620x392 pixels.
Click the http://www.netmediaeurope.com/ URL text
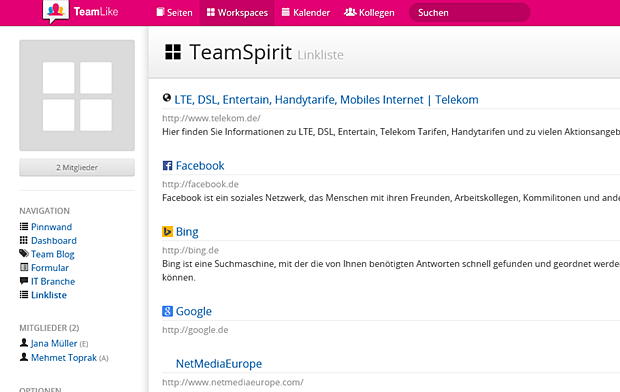coord(233,382)
